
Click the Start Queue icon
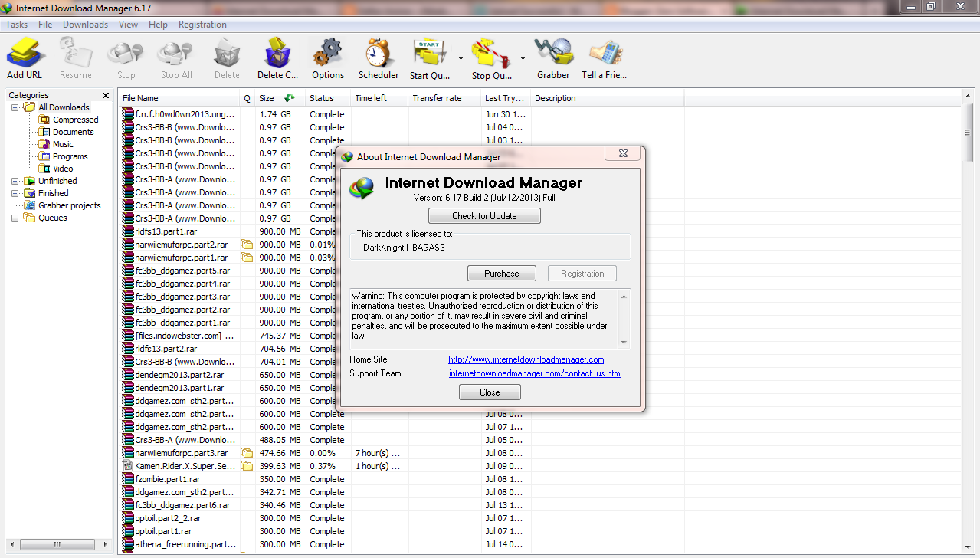[x=429, y=54]
